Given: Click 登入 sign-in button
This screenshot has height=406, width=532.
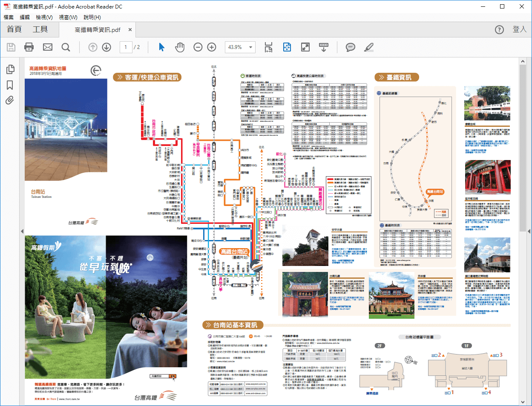Looking at the screenshot, I should coord(519,29).
